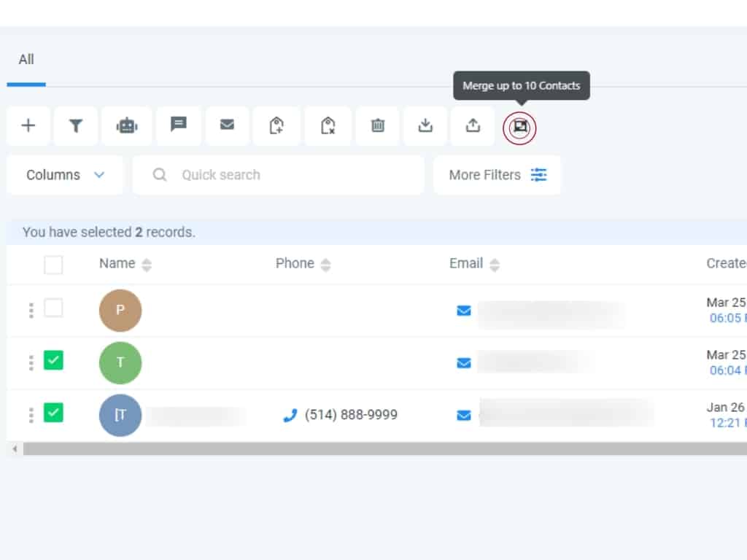Toggle the select-all checkbox in header
Image resolution: width=747 pixels, height=560 pixels.
53,265
